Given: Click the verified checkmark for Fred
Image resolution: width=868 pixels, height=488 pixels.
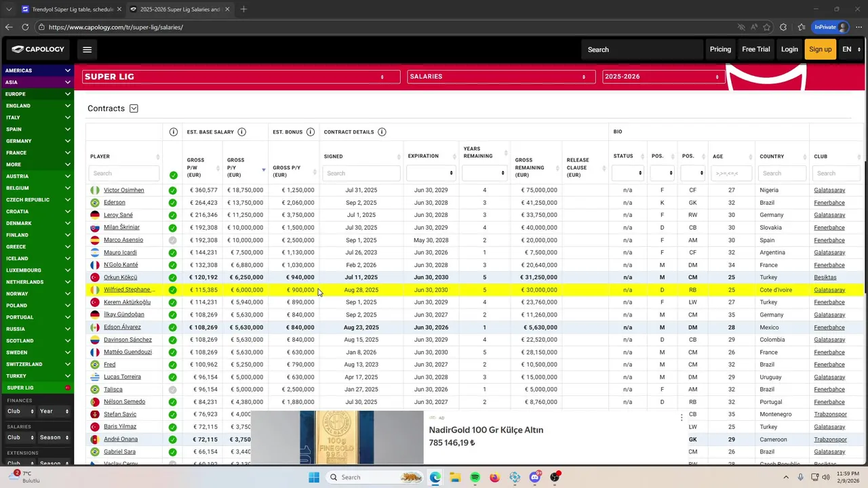Looking at the screenshot, I should (172, 365).
